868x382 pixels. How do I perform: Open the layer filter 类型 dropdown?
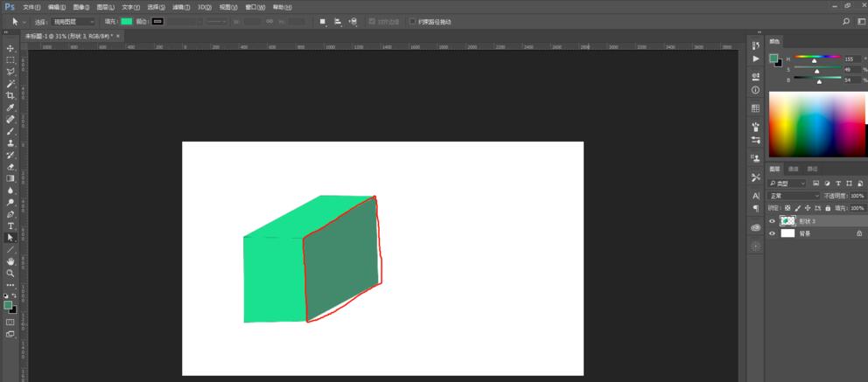click(x=787, y=183)
